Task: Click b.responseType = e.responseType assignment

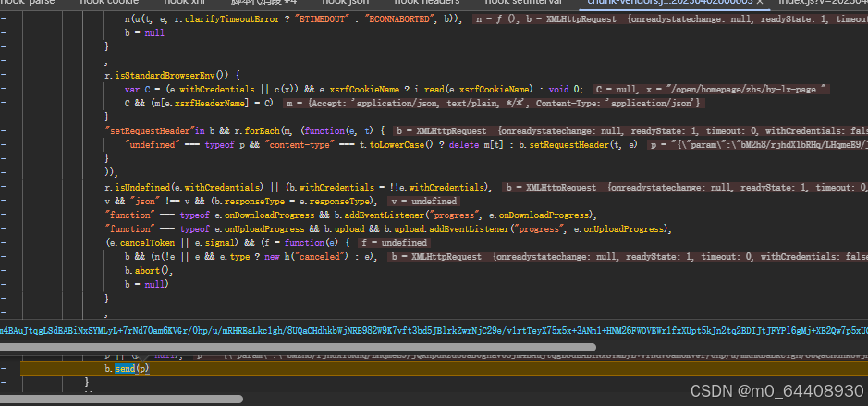Action: click(x=293, y=201)
